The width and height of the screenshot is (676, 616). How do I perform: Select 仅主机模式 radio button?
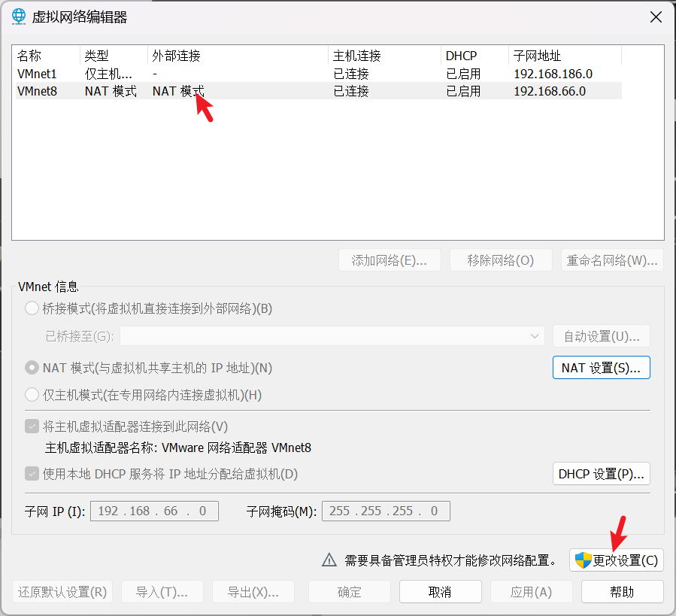(32, 395)
